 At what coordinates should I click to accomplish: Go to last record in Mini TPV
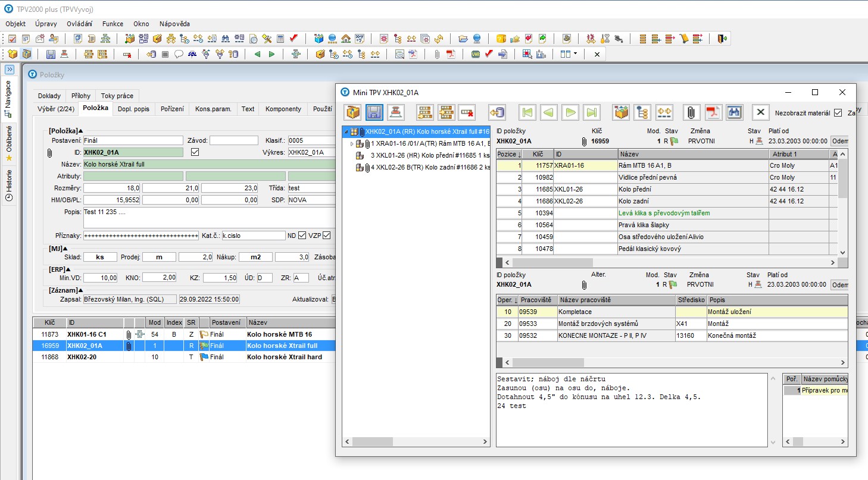coord(591,112)
